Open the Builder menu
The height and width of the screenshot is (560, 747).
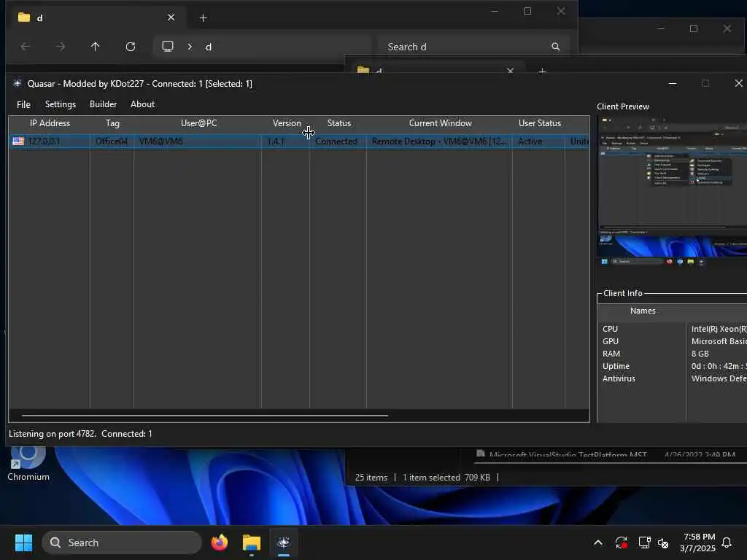[103, 104]
